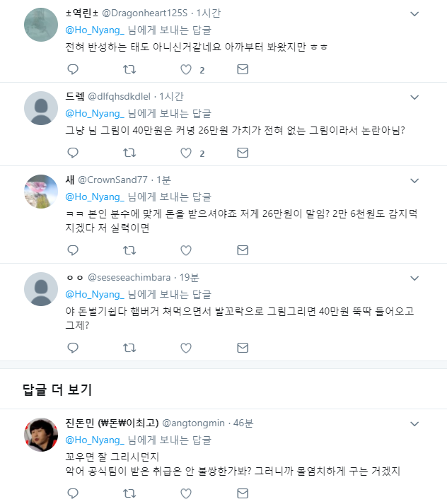Like ±역린±'s tweet with heart icon
The height and width of the screenshot is (504, 447).
point(186,69)
